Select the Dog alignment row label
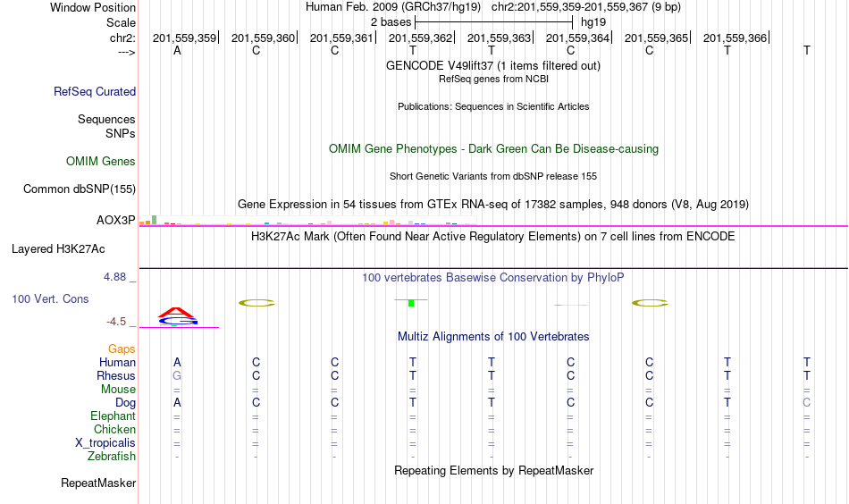Screen dimensions: 849x504 pyautogui.click(x=125, y=403)
